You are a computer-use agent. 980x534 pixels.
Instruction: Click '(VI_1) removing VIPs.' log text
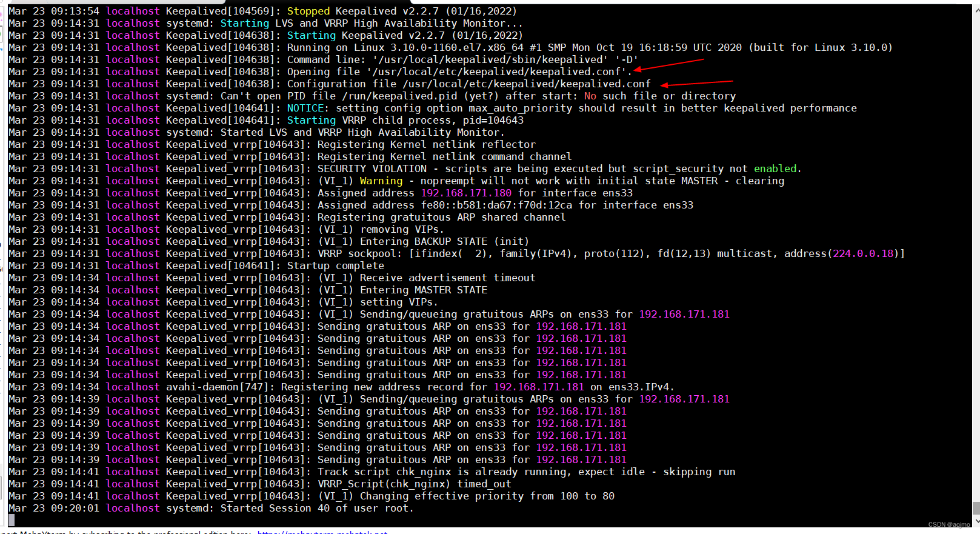(381, 229)
